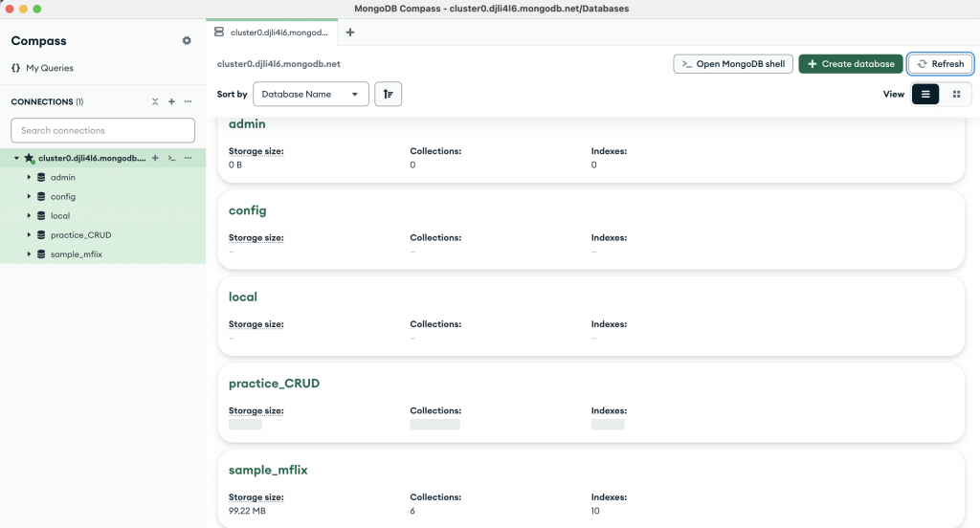Click server icon on cluster0 tab
This screenshot has height=528, width=980.
pos(219,32)
